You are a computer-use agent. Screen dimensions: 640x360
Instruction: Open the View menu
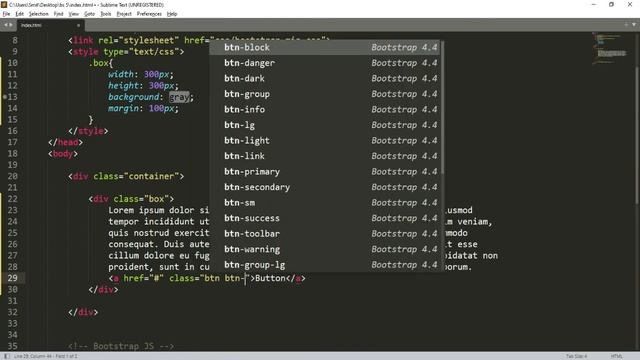pyautogui.click(x=73, y=14)
